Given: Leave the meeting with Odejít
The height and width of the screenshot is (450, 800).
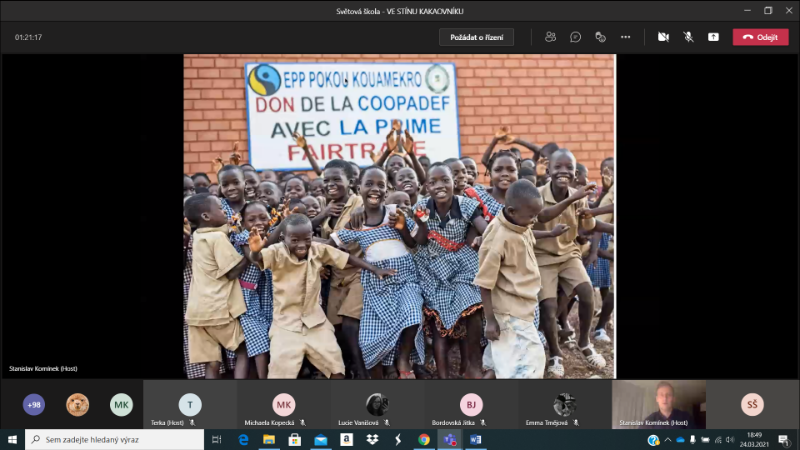Looking at the screenshot, I should [x=760, y=37].
